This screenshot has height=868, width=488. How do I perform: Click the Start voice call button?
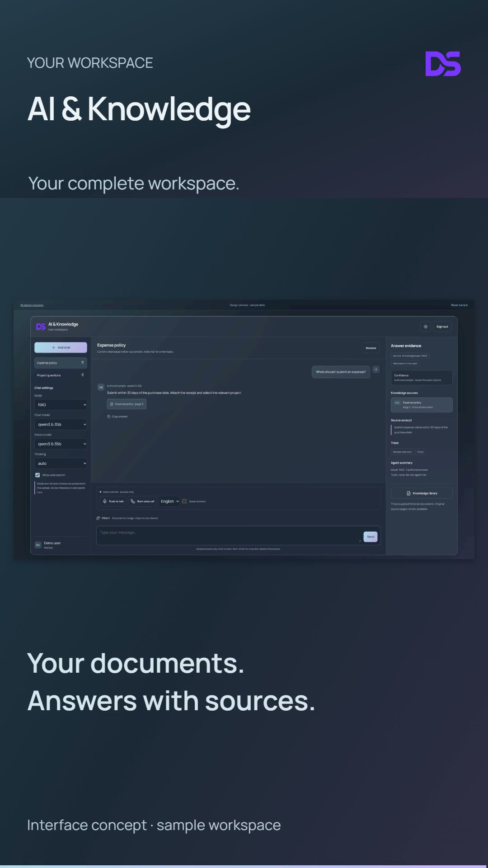click(142, 501)
